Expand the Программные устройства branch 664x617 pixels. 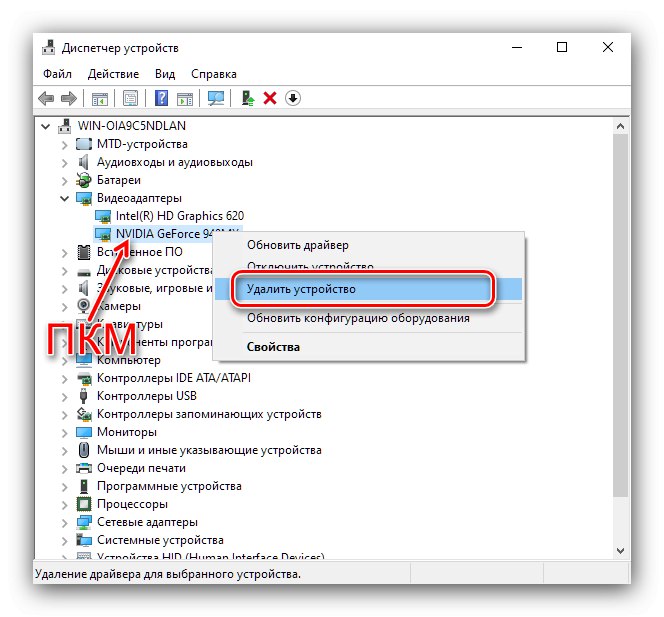tap(64, 487)
